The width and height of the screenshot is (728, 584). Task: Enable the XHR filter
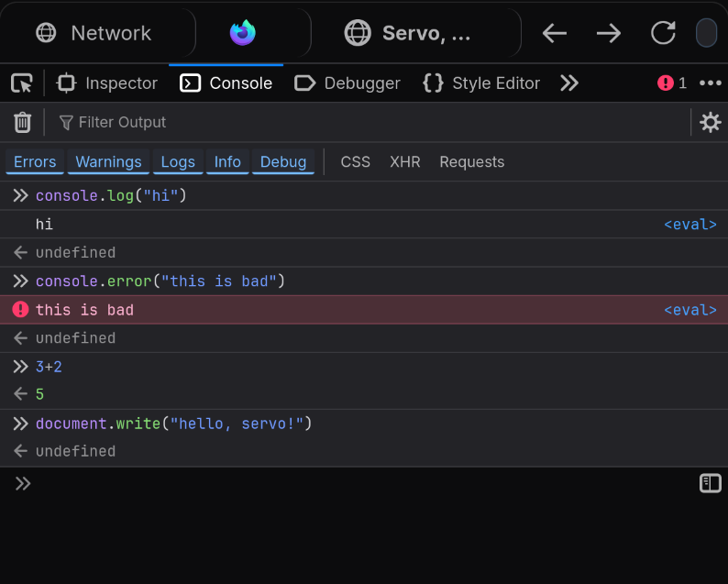(x=404, y=162)
